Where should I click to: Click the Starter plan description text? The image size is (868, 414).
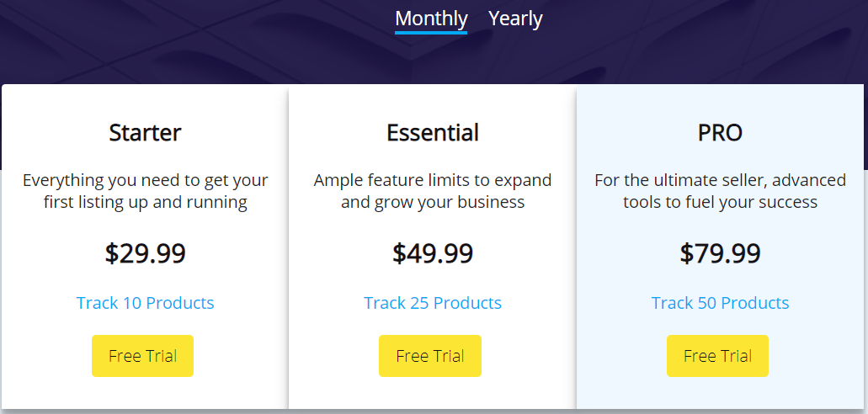pyautogui.click(x=146, y=191)
